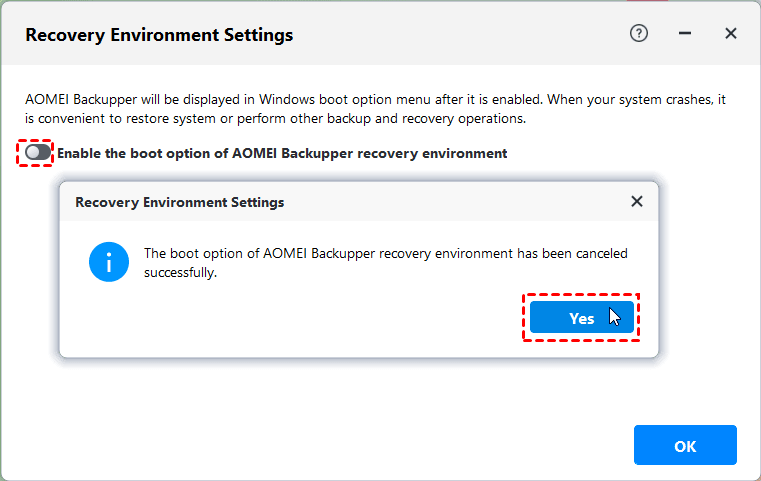Toggle the AOMEI Backupper boot option switch
Screen dimensions: 761x481
point(38,153)
